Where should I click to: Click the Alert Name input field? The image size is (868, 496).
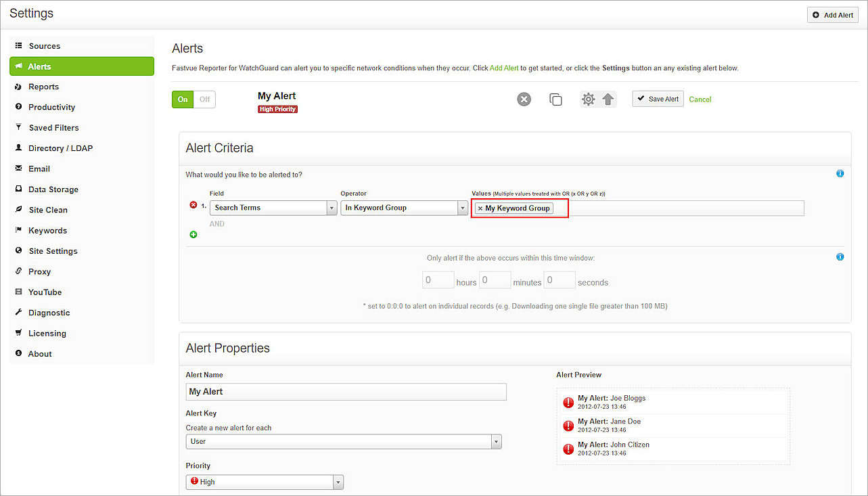pyautogui.click(x=346, y=392)
